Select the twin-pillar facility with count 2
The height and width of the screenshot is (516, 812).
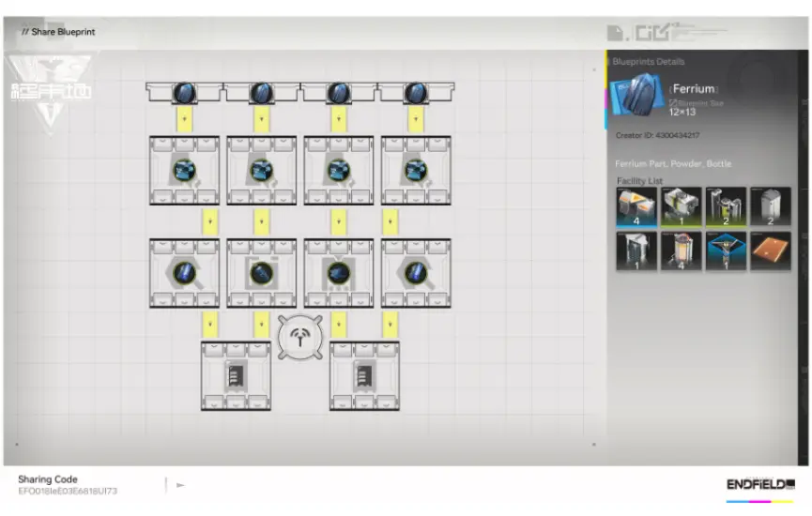coord(725,206)
